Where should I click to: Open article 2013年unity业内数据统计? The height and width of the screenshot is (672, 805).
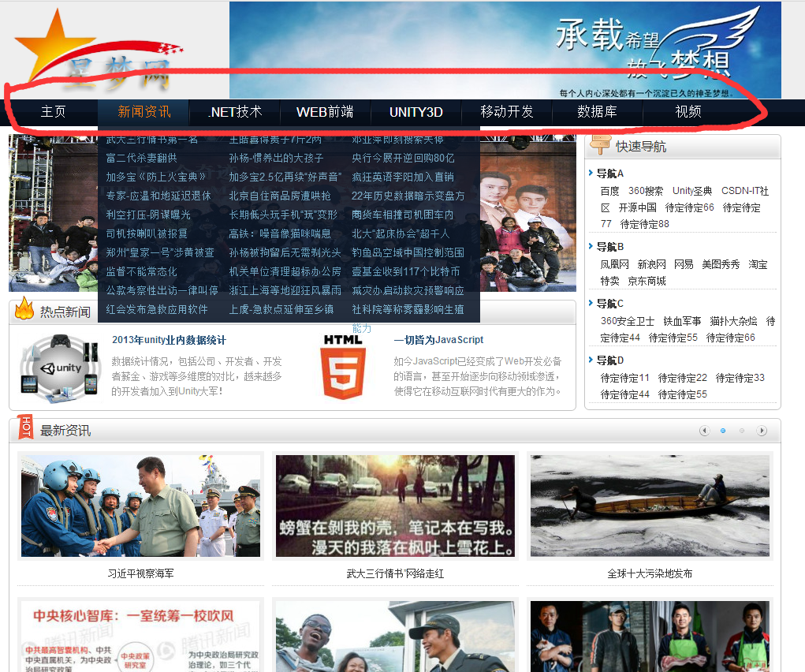169,340
